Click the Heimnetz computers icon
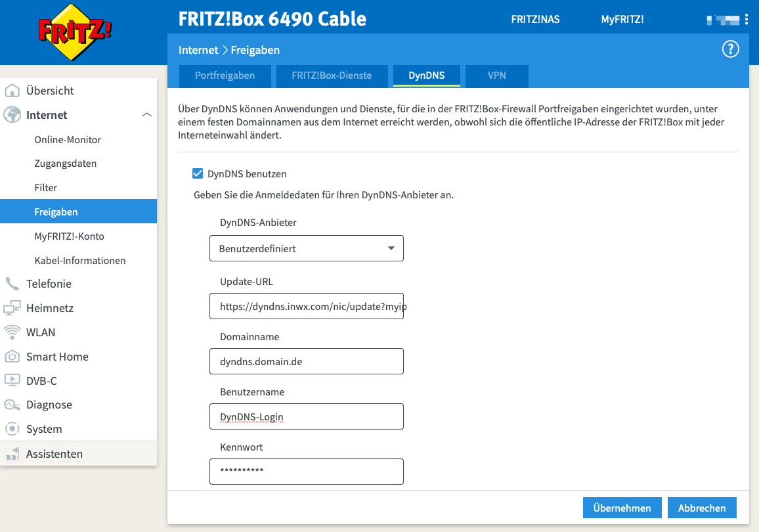759x532 pixels. [x=12, y=308]
